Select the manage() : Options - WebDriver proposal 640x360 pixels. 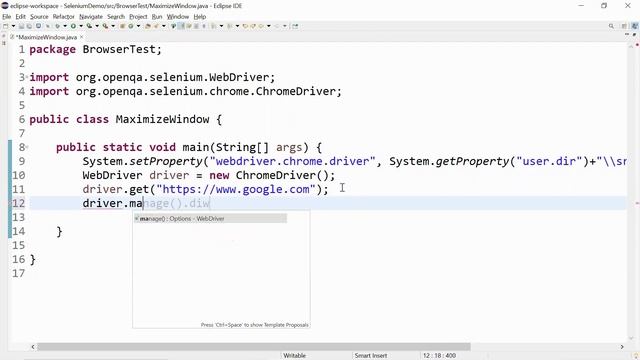(210, 219)
